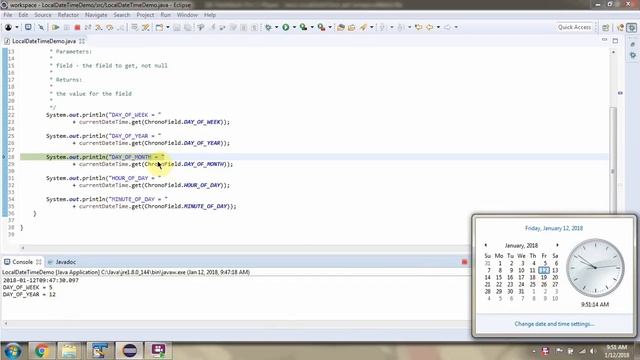Click the Open Type toolbar icon
The image size is (640, 360).
340,27
